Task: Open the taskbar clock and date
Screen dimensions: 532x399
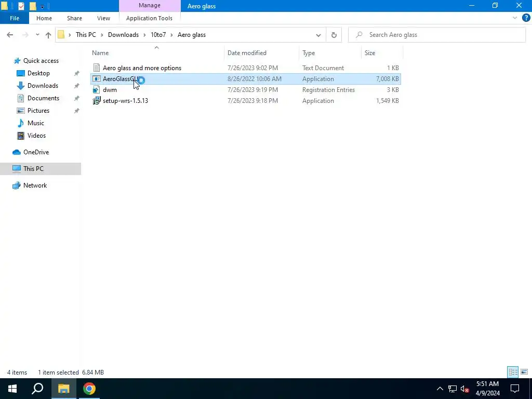Action: tap(487, 389)
